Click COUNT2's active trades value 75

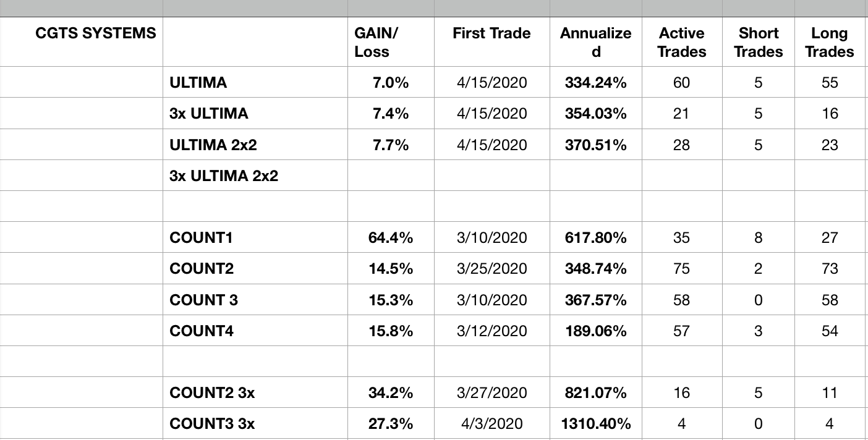click(x=681, y=269)
